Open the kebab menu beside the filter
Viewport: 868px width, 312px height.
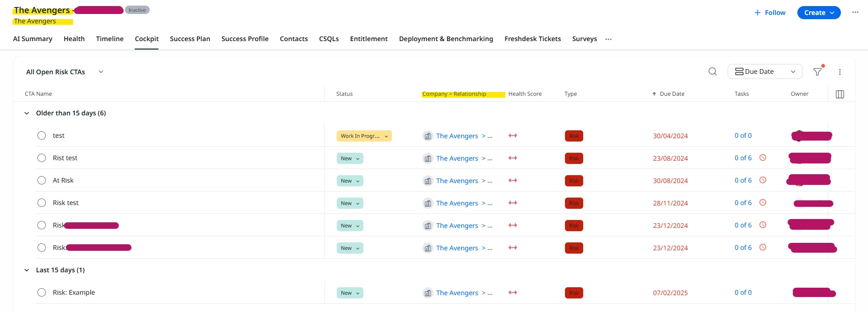click(x=840, y=72)
